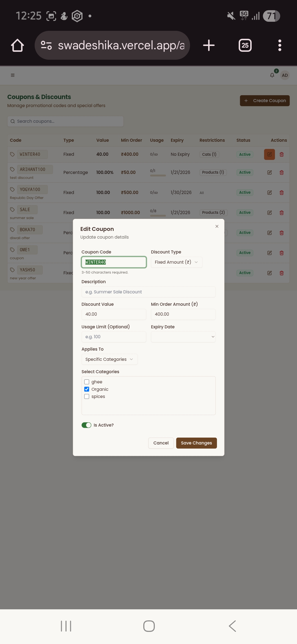The height and width of the screenshot is (644, 297).
Task: Edit the YOGYA100 coupon
Action: tap(269, 193)
